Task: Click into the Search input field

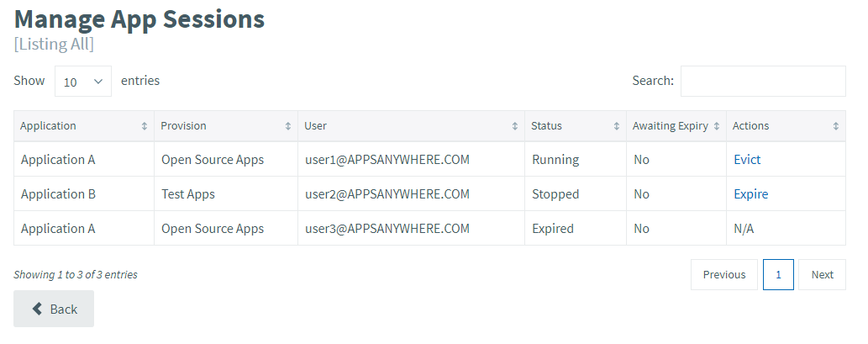Action: point(762,82)
